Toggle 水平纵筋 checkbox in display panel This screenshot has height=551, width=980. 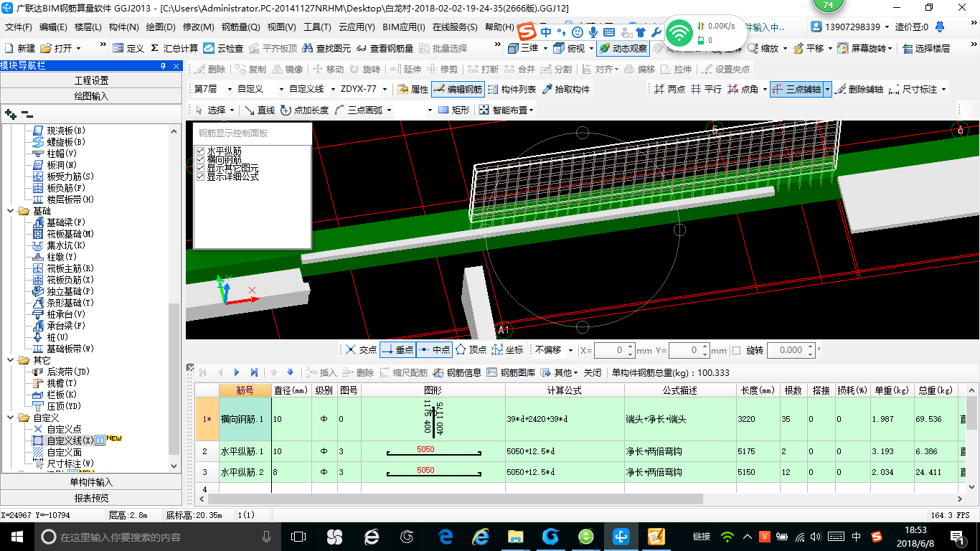(x=201, y=151)
